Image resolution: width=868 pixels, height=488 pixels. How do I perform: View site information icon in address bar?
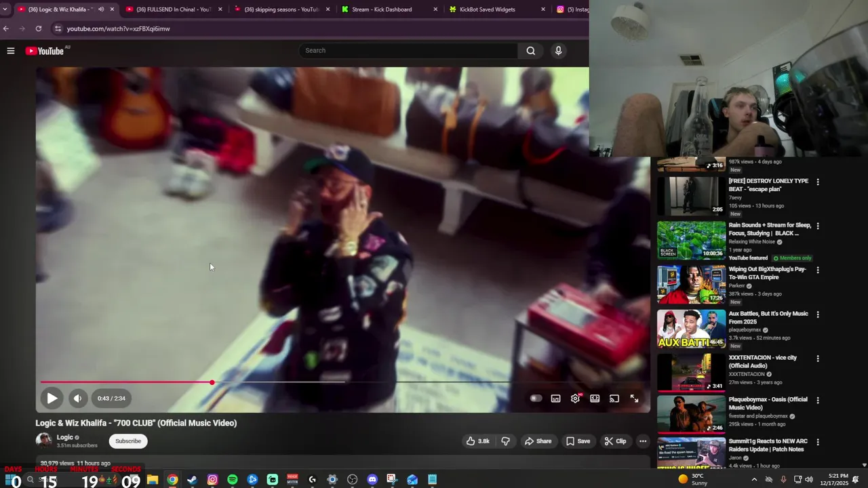(x=58, y=28)
